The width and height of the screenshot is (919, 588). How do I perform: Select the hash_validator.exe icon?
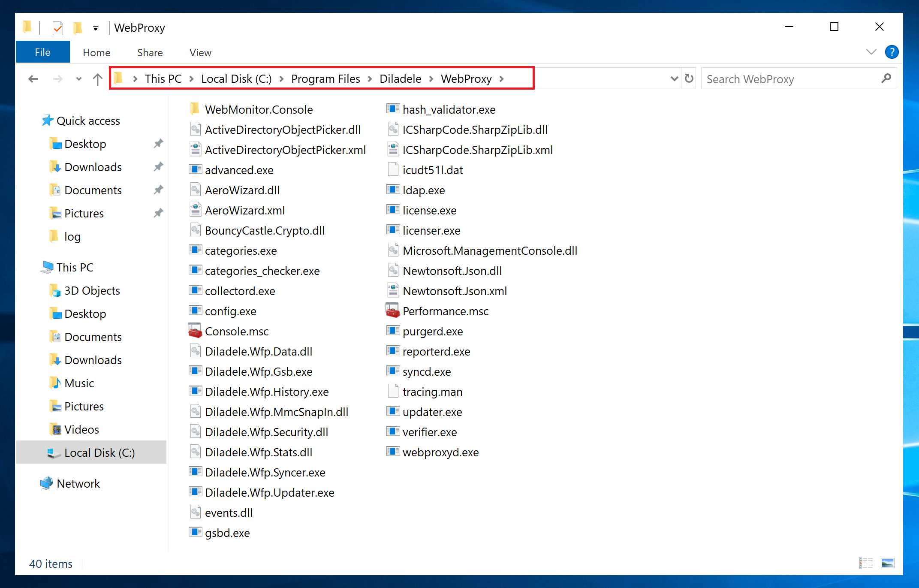click(393, 109)
